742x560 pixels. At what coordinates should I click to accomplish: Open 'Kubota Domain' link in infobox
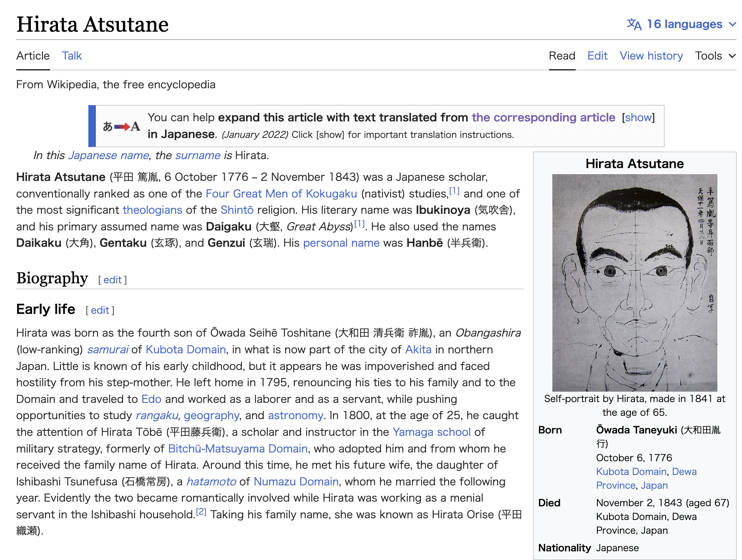(x=631, y=472)
